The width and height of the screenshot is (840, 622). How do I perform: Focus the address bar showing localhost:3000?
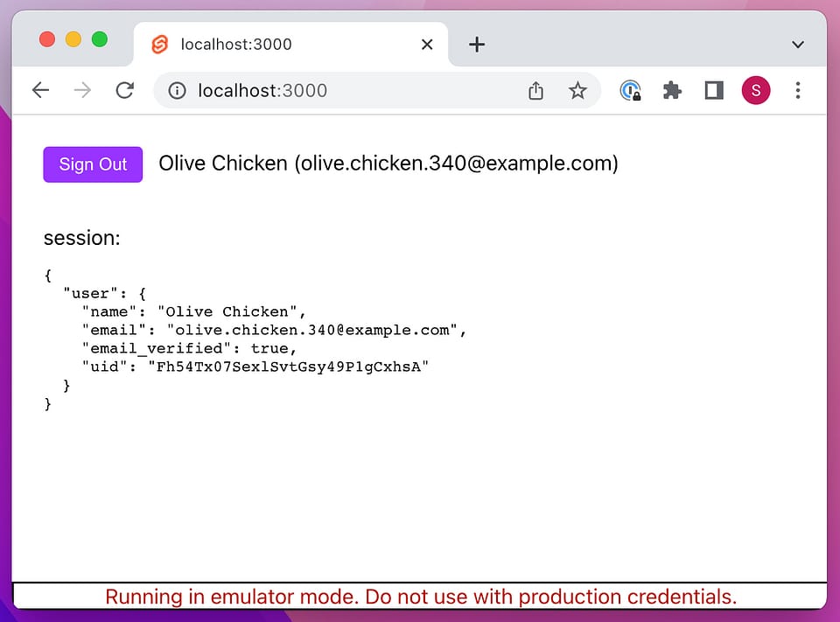[350, 90]
